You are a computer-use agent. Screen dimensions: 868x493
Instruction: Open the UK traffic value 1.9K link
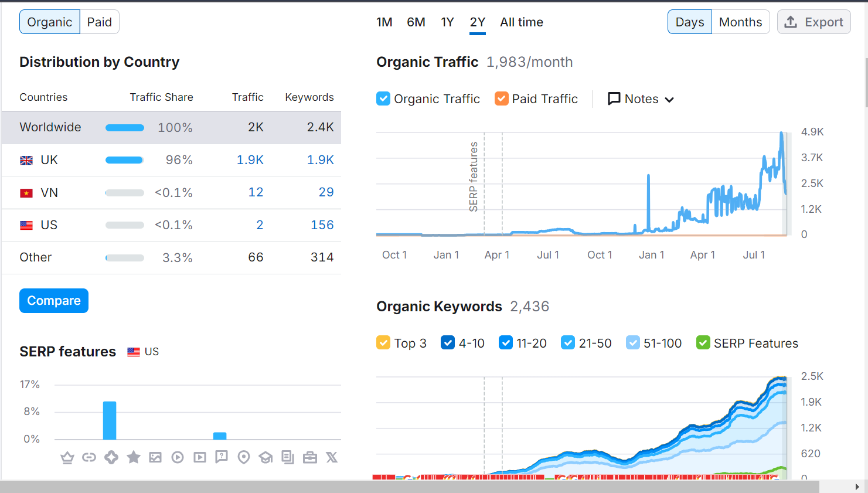250,160
